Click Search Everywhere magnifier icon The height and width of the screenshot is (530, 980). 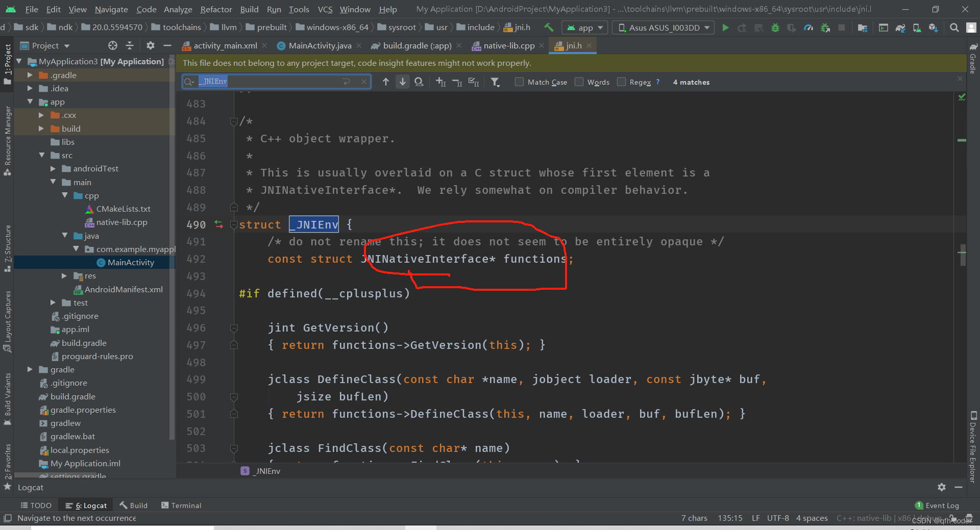(x=954, y=28)
